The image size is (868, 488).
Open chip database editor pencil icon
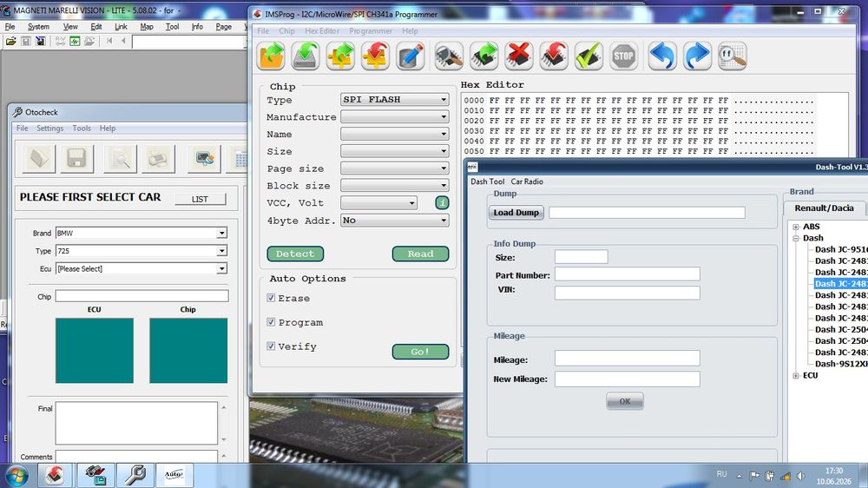click(411, 56)
